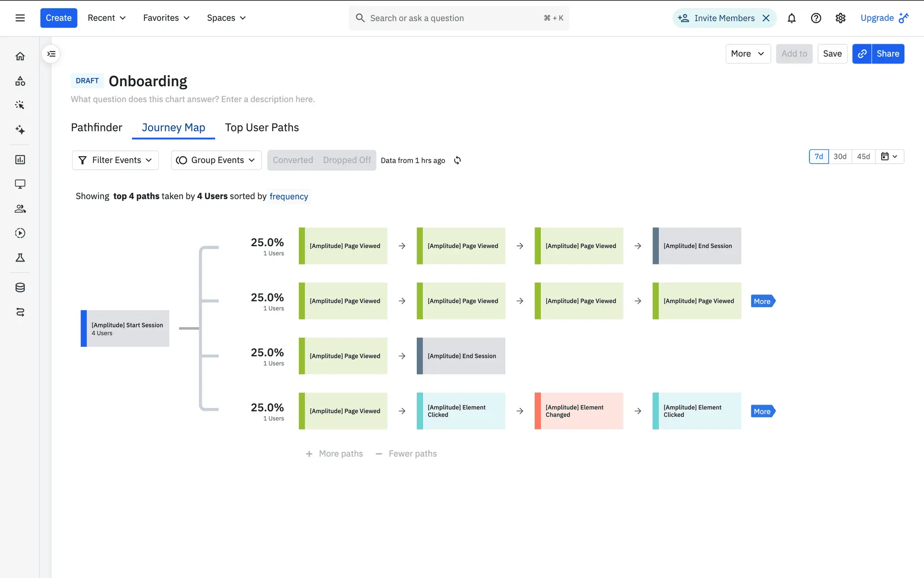
Task: Switch to the Pathfinder tab
Action: 97,128
